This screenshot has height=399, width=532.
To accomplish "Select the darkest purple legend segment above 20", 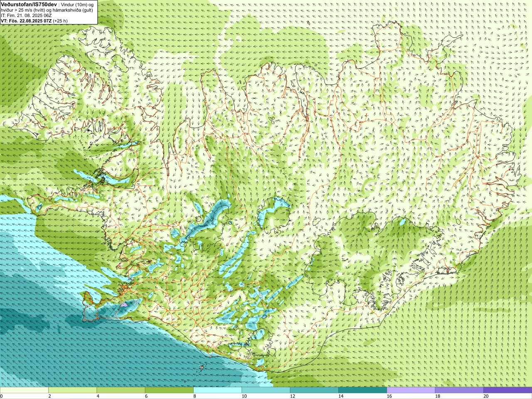I will [507, 390].
